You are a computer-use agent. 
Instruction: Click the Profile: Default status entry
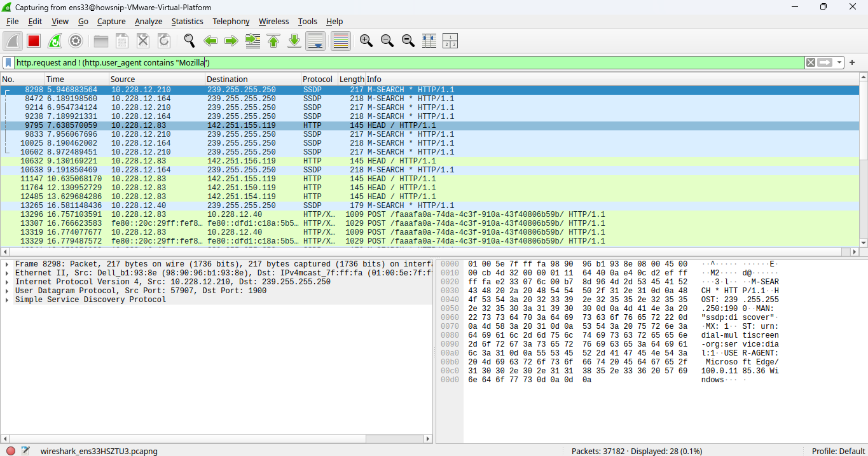pos(838,451)
